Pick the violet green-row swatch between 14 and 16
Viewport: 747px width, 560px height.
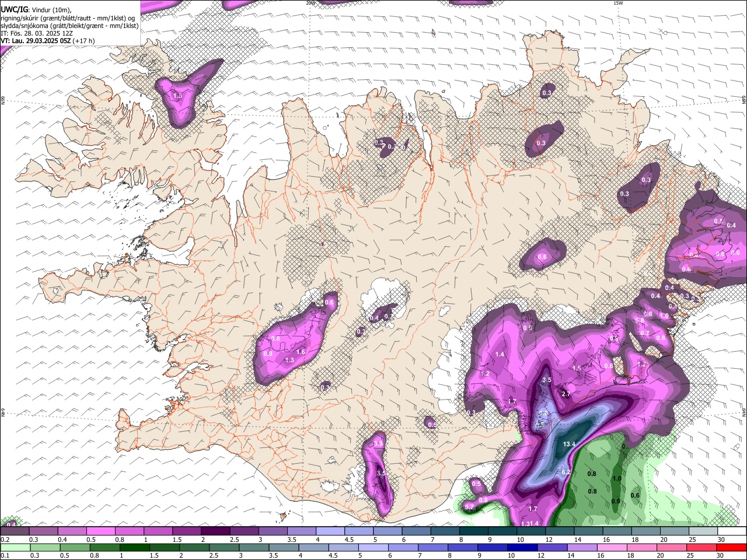pos(582,547)
